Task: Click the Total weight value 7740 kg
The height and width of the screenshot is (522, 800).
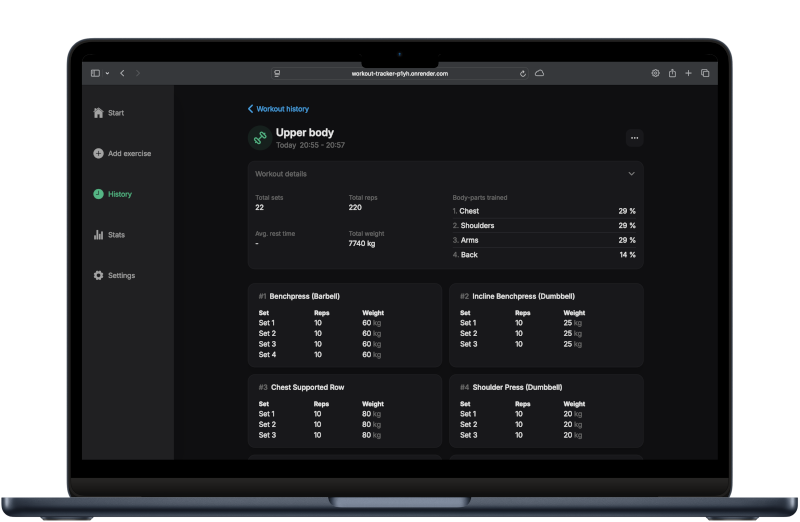Action: click(x=361, y=244)
